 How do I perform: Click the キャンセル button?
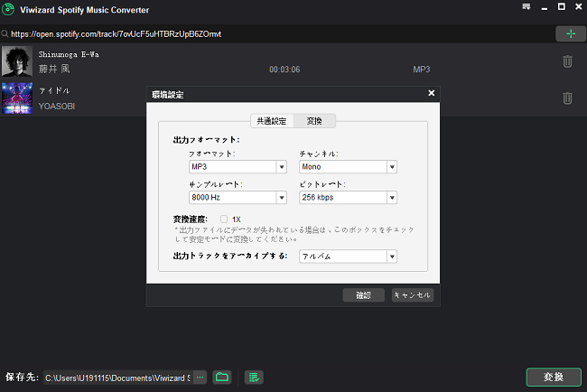[413, 295]
